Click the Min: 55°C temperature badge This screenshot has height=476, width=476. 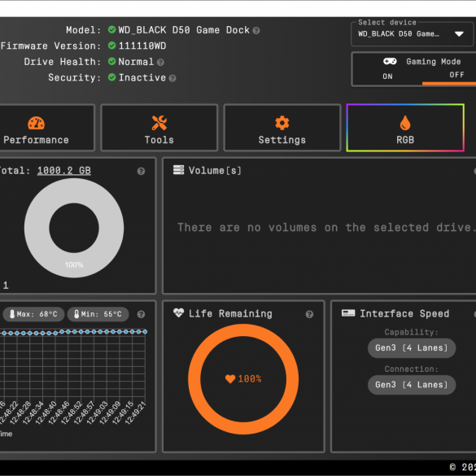point(98,314)
